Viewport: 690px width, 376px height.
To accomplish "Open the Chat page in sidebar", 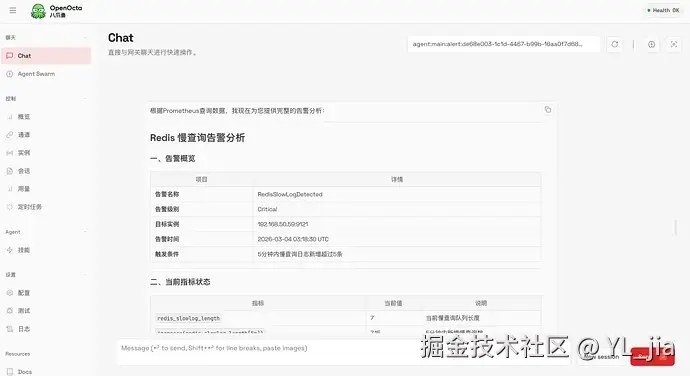I will (46, 56).
